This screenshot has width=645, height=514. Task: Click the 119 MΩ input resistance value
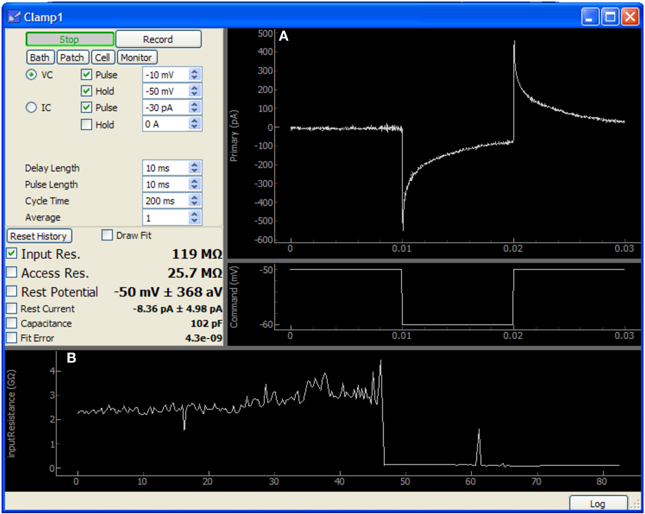tap(197, 254)
